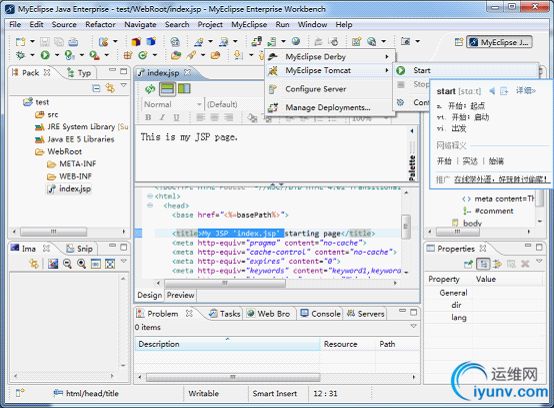Image resolution: width=554 pixels, height=408 pixels.
Task: Toggle vertical split layout in JSP designer
Action: tap(184, 88)
